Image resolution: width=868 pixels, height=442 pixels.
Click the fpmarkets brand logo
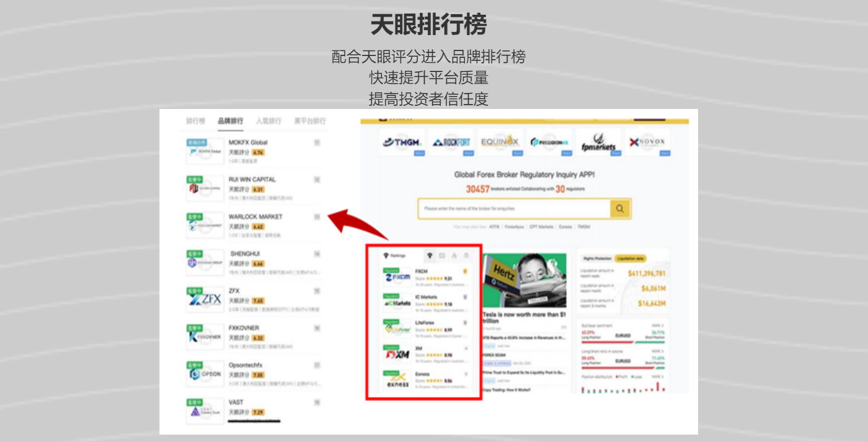(598, 142)
